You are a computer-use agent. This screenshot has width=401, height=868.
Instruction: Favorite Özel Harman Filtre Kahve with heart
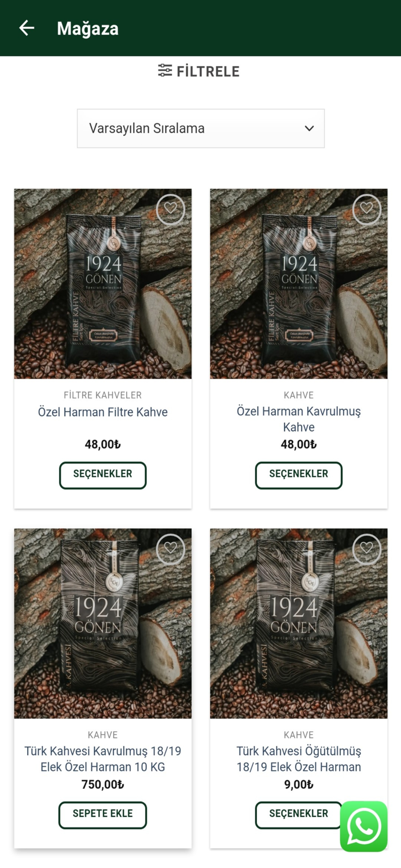pyautogui.click(x=171, y=209)
